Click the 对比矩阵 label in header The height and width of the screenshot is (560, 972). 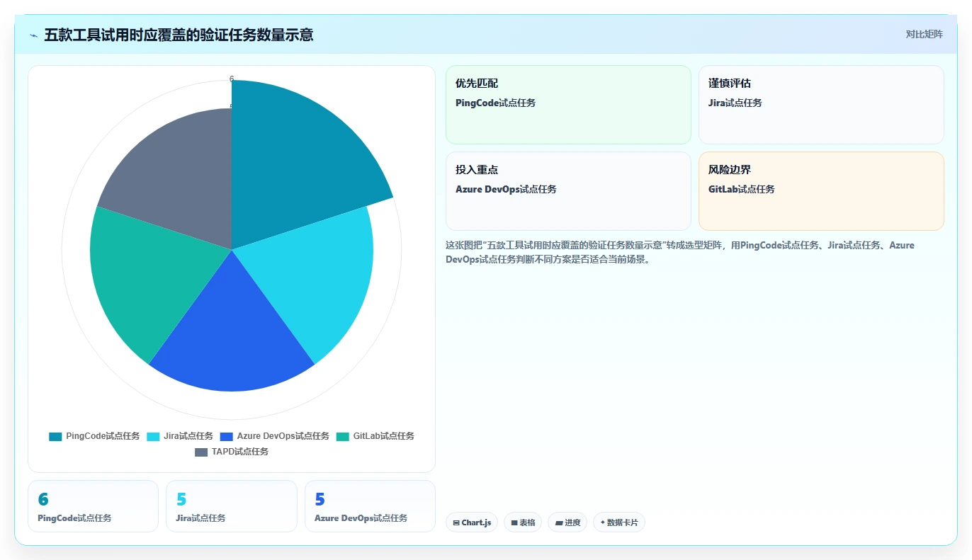(924, 34)
